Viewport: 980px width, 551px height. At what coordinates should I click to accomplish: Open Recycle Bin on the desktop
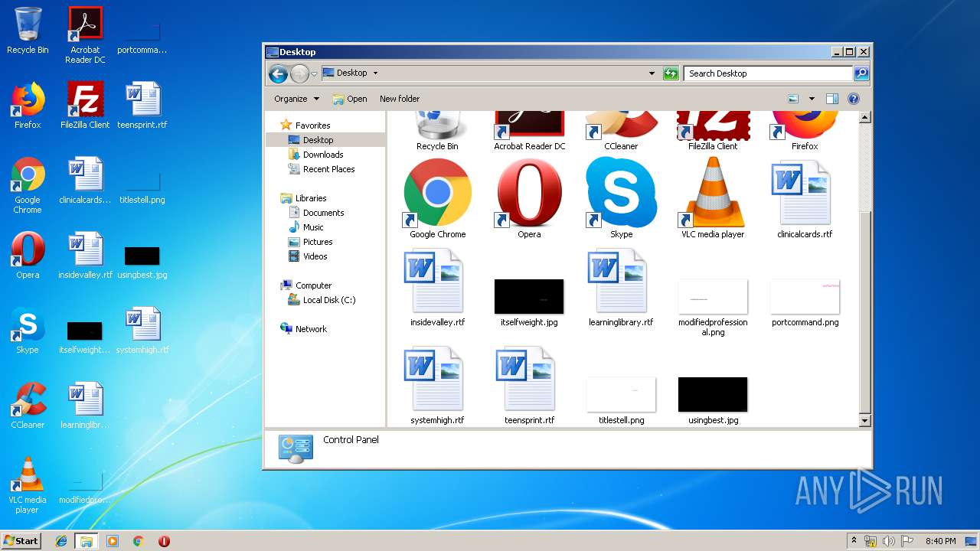28,31
